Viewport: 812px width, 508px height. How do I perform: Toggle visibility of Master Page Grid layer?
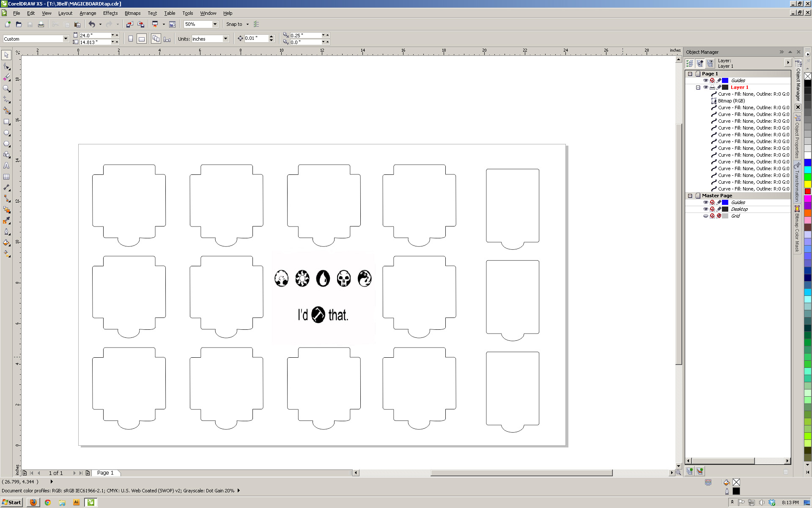(705, 216)
